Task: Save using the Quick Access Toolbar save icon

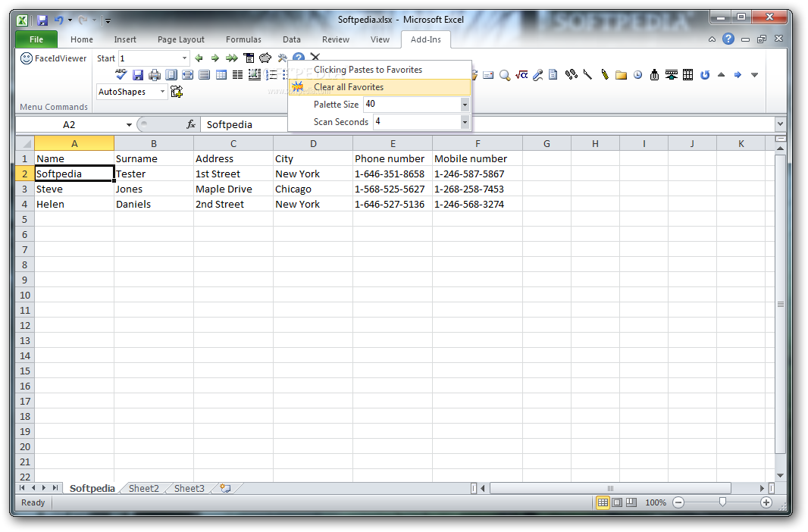Action: pyautogui.click(x=42, y=20)
